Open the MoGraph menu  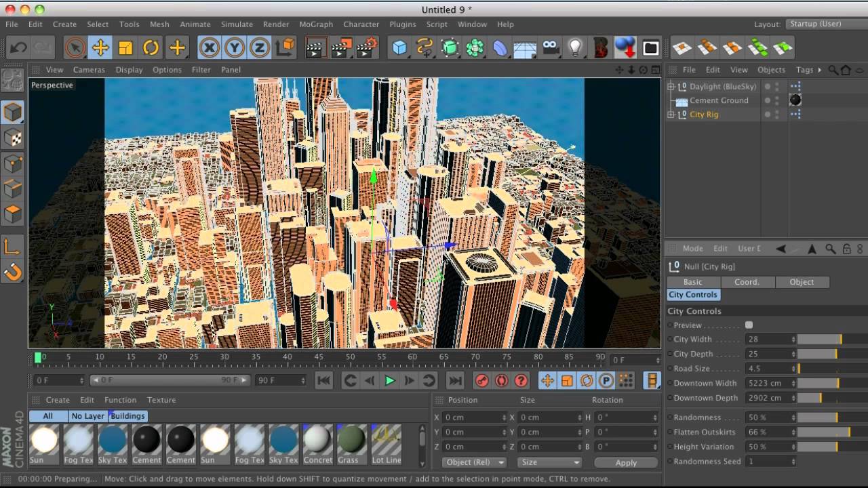pos(316,24)
